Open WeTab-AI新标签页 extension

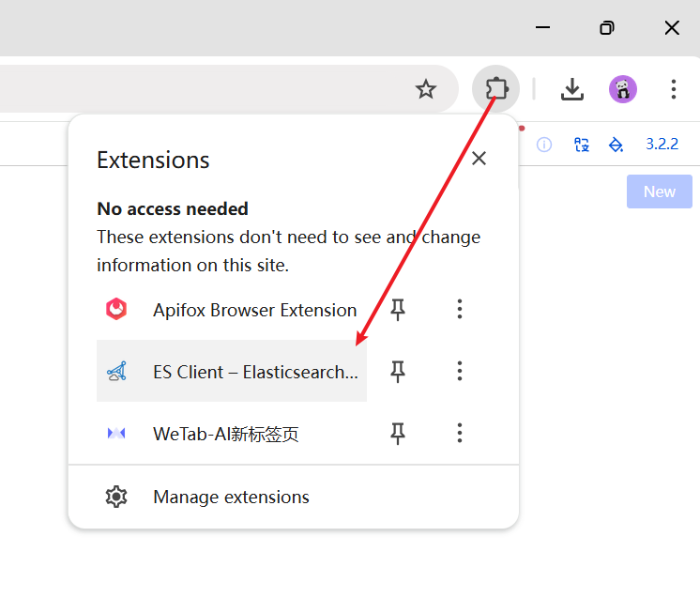tap(232, 433)
